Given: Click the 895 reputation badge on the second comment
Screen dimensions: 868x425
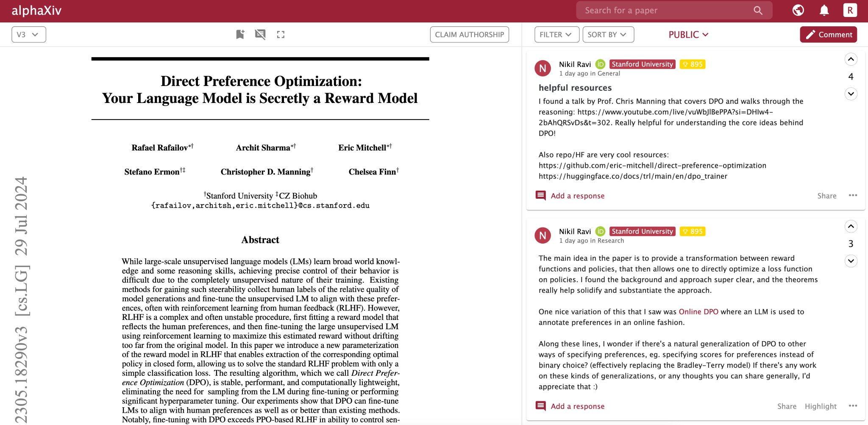Looking at the screenshot, I should 693,231.
